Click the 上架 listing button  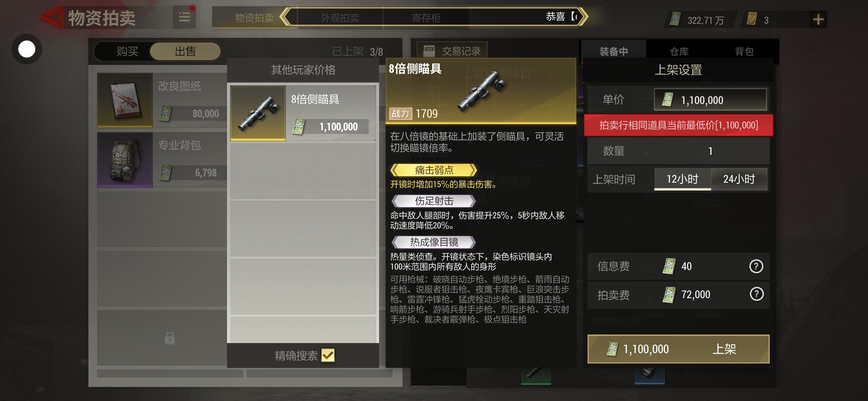point(678,349)
